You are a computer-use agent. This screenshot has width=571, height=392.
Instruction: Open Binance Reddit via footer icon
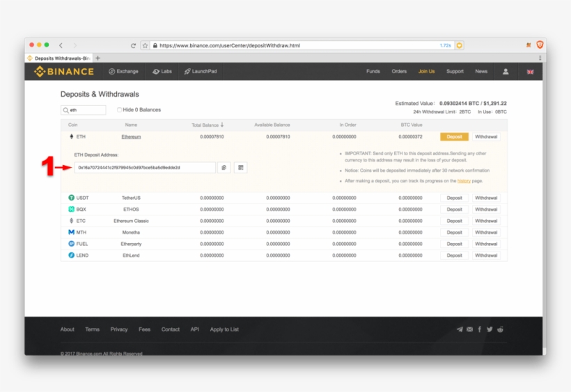(x=501, y=329)
